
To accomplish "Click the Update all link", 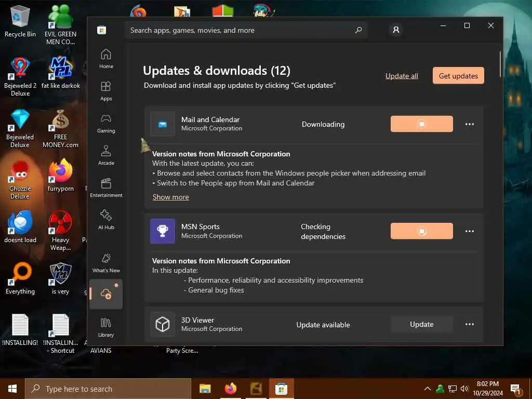I will click(402, 76).
